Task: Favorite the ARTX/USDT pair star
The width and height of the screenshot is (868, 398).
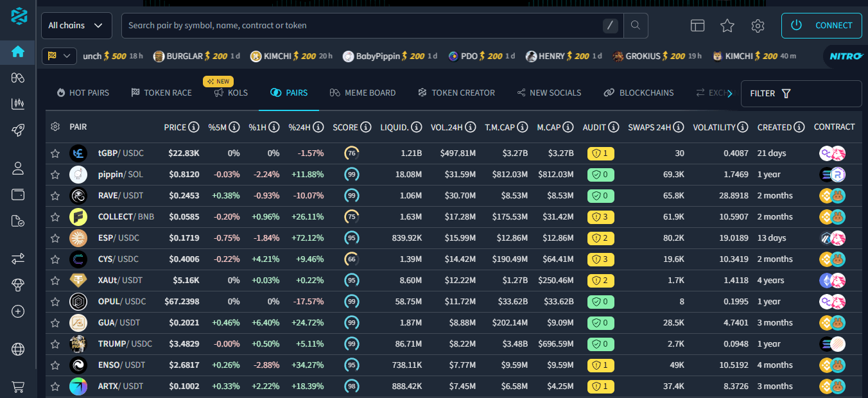Action: pyautogui.click(x=55, y=386)
